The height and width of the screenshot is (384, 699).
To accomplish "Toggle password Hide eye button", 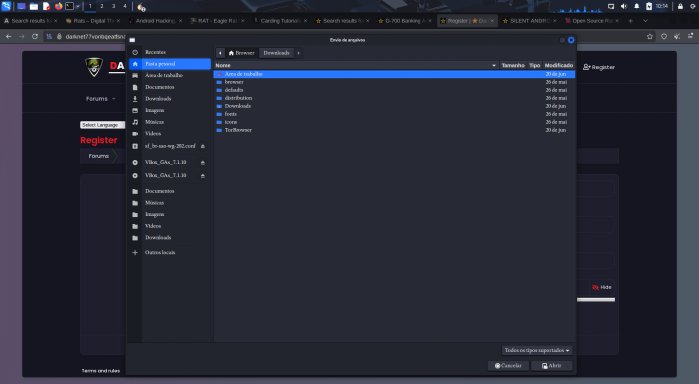I will click(601, 287).
